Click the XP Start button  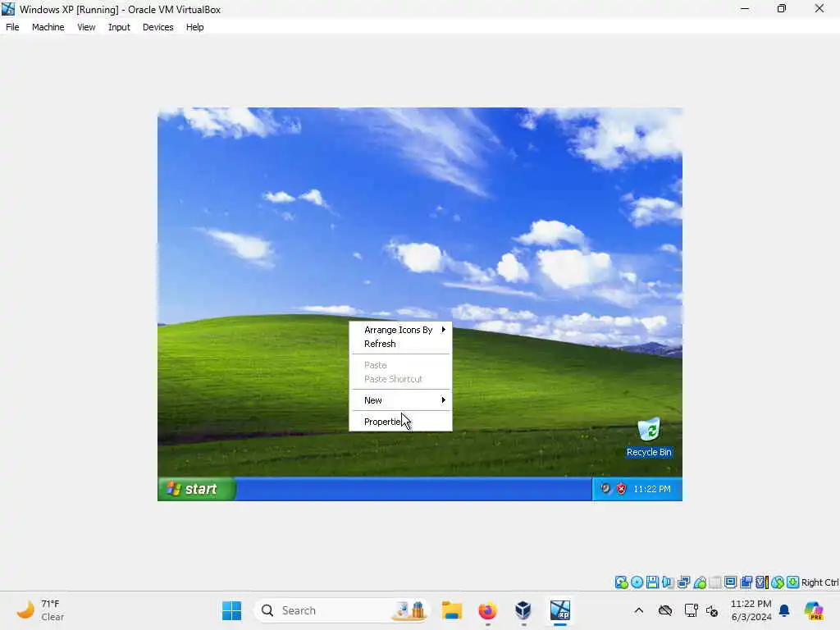click(197, 489)
